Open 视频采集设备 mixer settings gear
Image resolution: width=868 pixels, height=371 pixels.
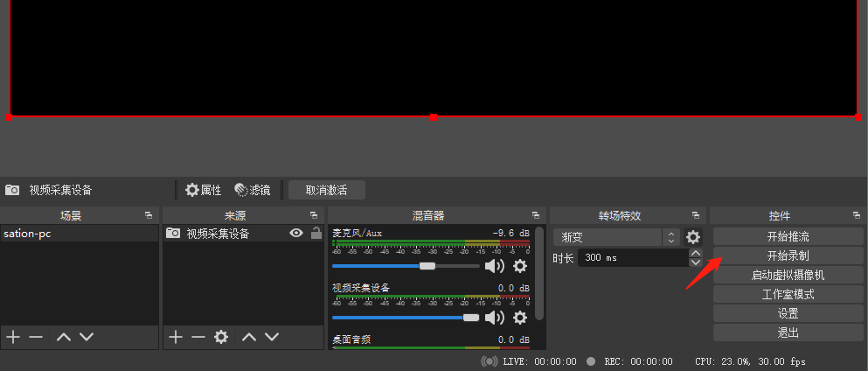pyautogui.click(x=520, y=318)
